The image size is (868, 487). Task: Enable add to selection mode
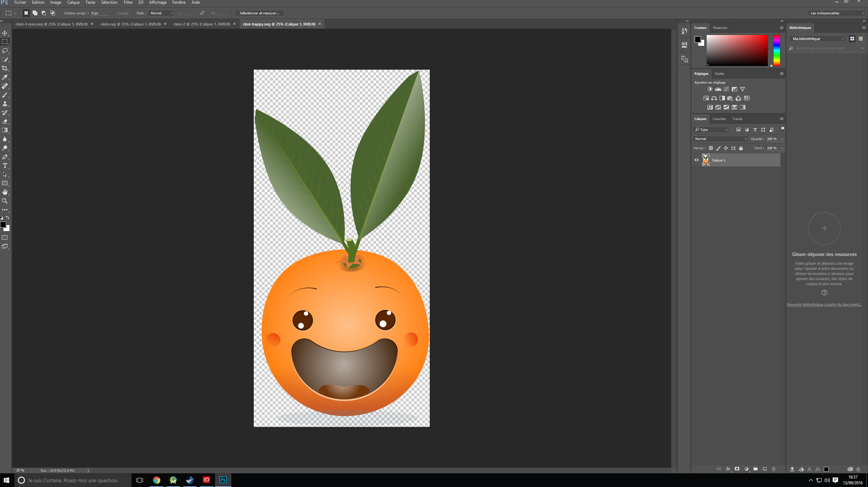[x=35, y=13]
